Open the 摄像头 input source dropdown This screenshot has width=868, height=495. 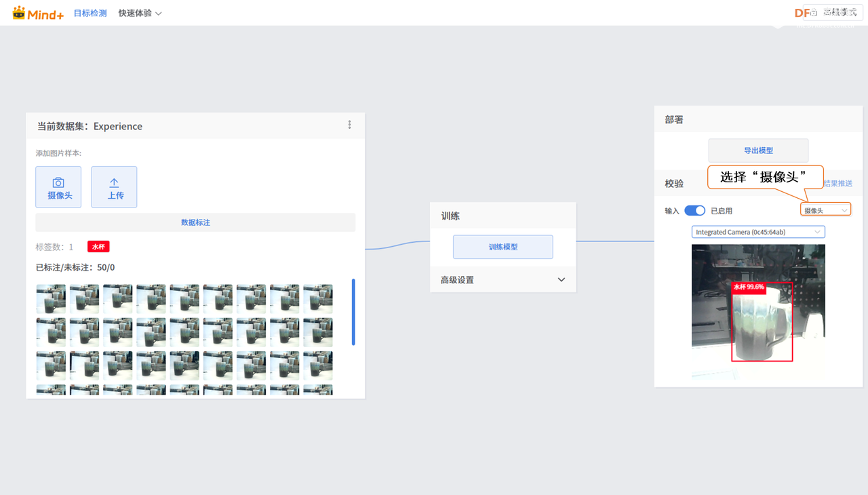point(825,209)
